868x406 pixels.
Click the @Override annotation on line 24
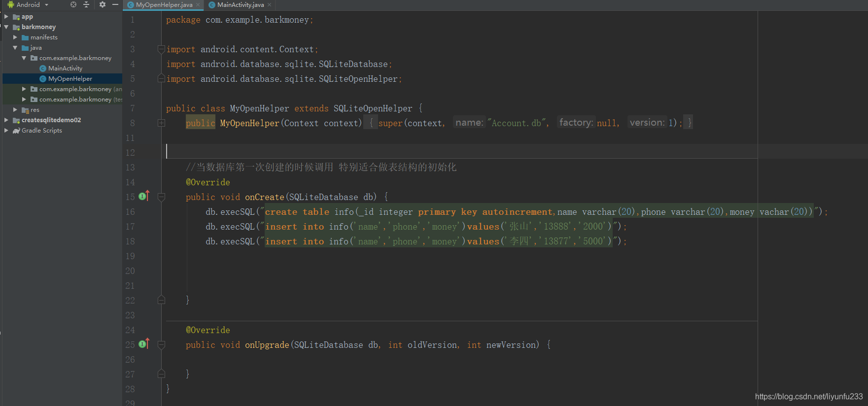tap(208, 330)
